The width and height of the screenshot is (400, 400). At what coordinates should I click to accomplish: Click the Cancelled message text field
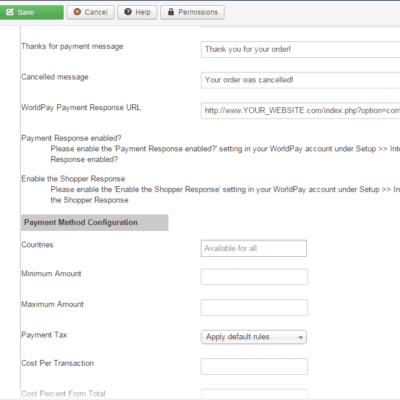[300, 80]
